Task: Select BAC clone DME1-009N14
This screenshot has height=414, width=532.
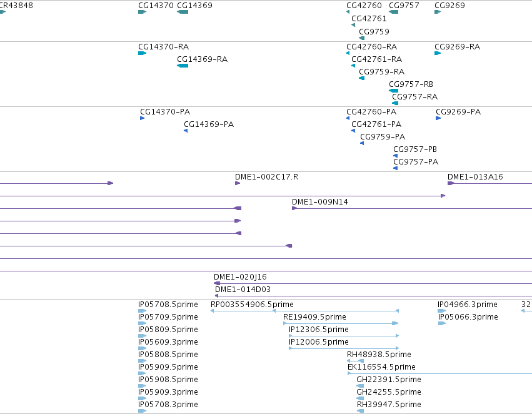Action: pos(412,208)
